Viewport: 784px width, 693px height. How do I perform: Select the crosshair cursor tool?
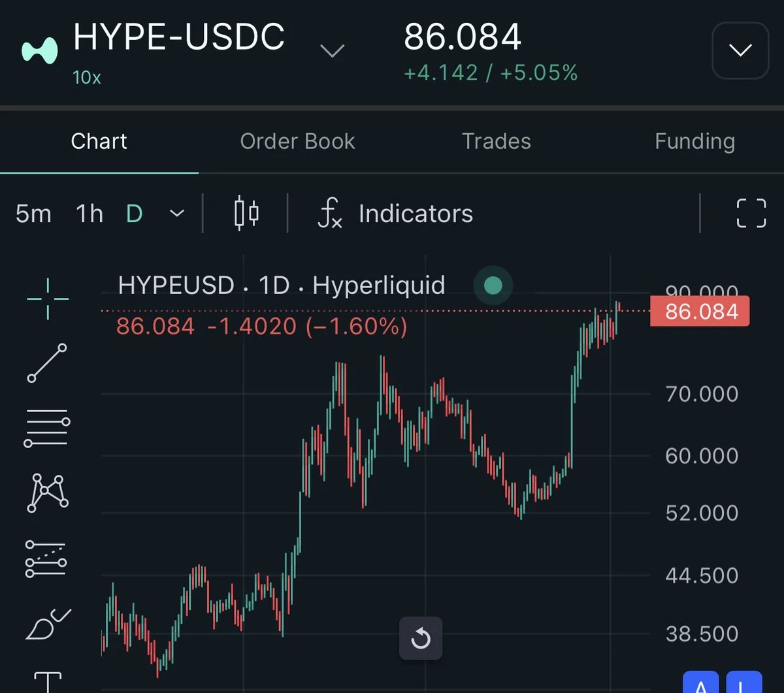click(x=48, y=298)
